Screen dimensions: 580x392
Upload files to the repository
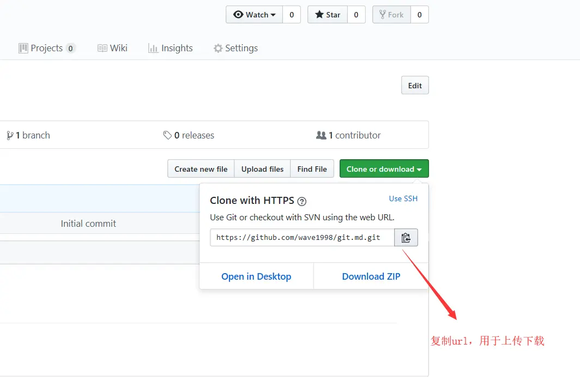coord(262,169)
